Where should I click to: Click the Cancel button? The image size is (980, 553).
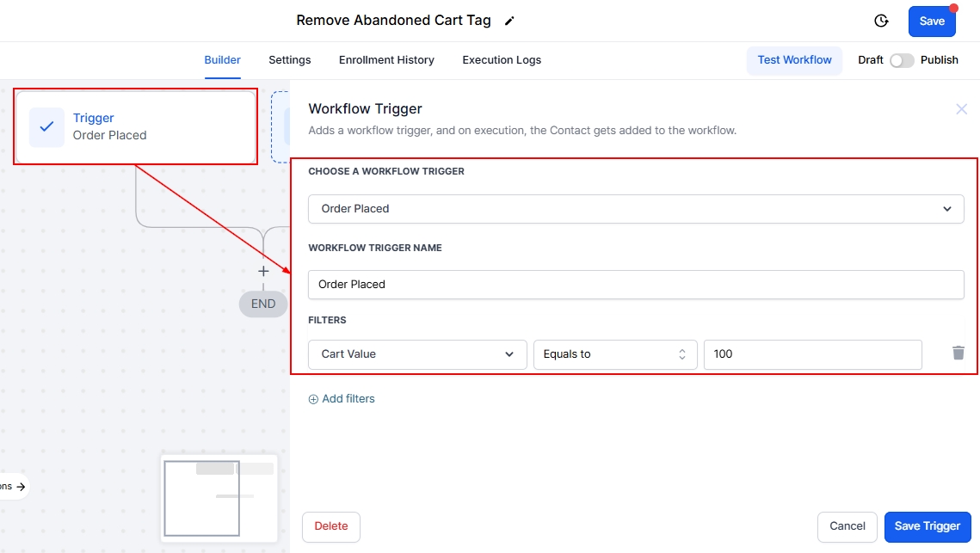coord(847,526)
